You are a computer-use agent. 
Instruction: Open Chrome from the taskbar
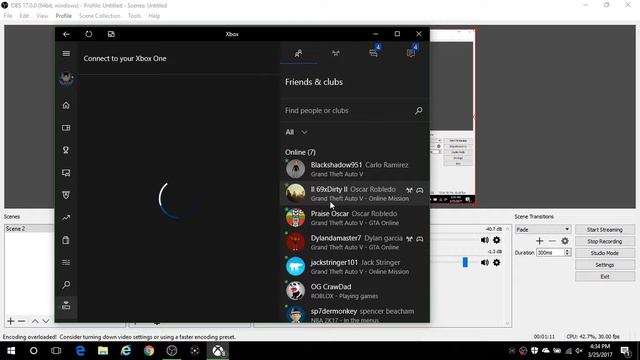click(149, 351)
